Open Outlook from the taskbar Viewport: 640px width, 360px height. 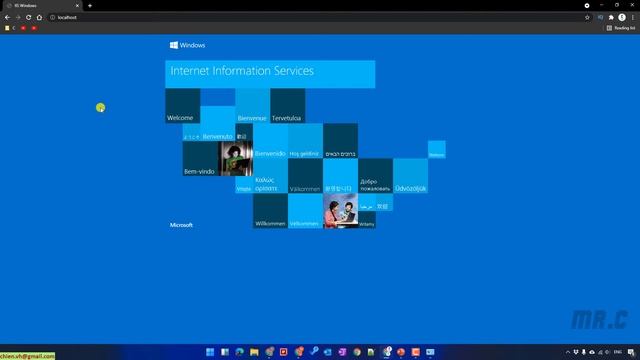(x=328, y=352)
